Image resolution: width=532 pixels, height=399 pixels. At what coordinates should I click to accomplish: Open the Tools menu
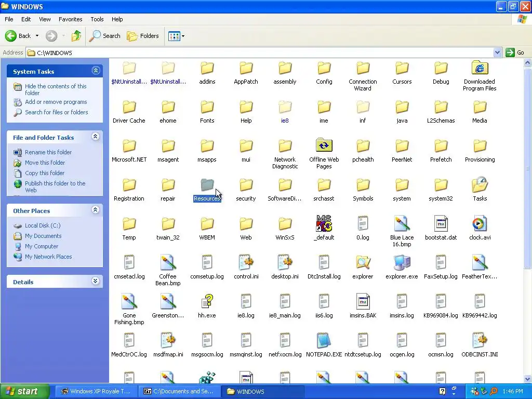click(x=97, y=19)
